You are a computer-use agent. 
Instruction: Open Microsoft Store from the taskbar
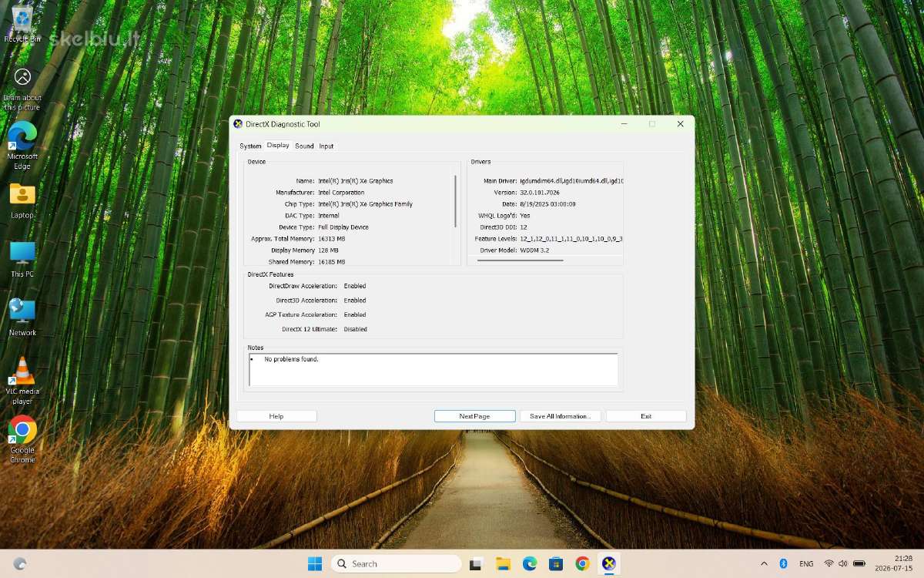click(556, 563)
